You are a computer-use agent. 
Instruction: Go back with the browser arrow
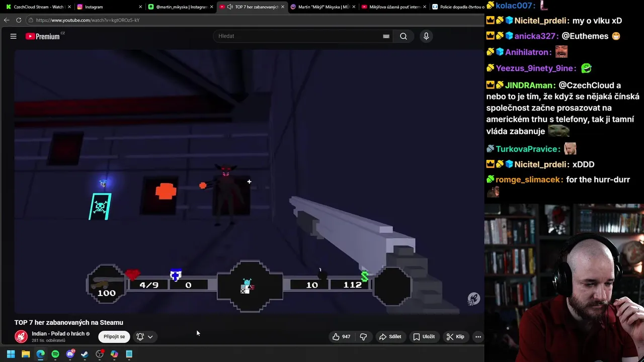[x=6, y=20]
